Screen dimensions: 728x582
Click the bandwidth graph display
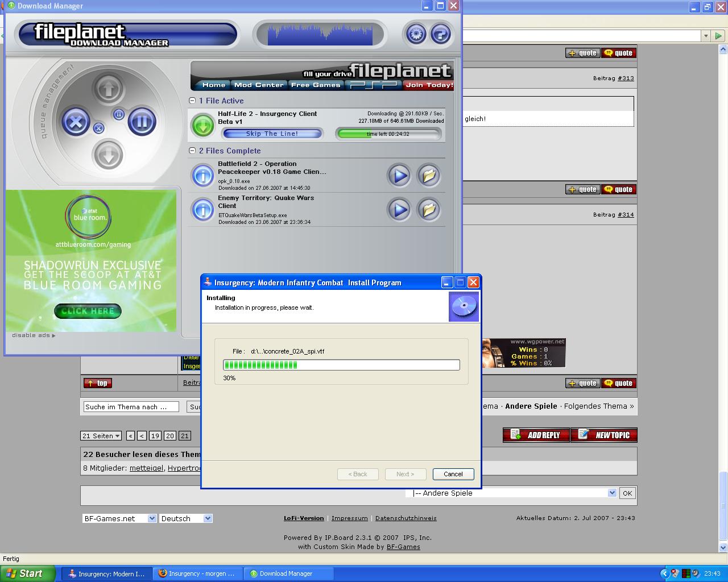pos(320,34)
